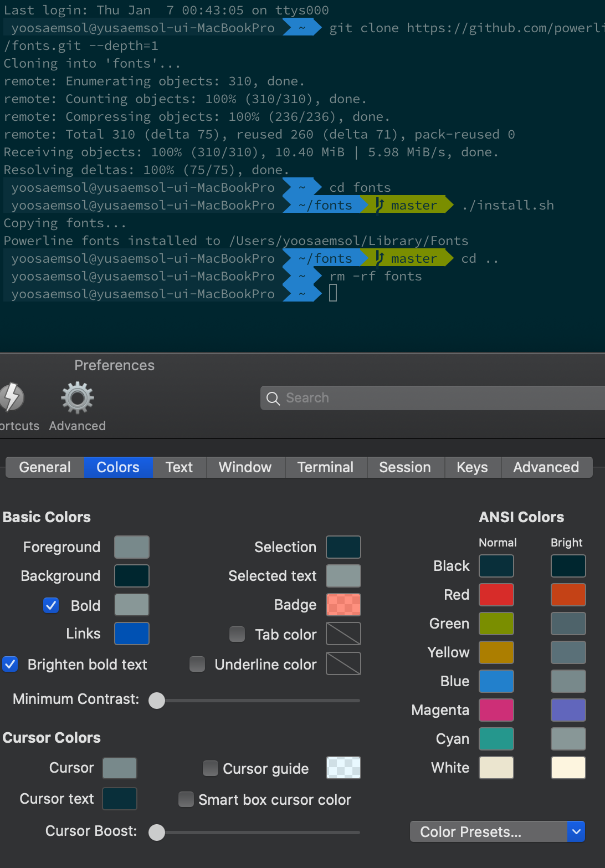Click the './install.sh' command in terminal
605x868 pixels.
click(507, 205)
